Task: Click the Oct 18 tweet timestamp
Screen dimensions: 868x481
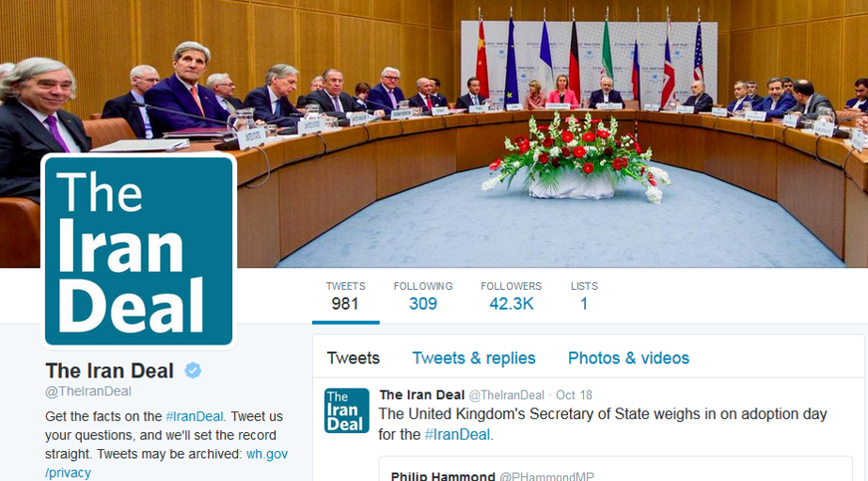Action: pos(574,395)
